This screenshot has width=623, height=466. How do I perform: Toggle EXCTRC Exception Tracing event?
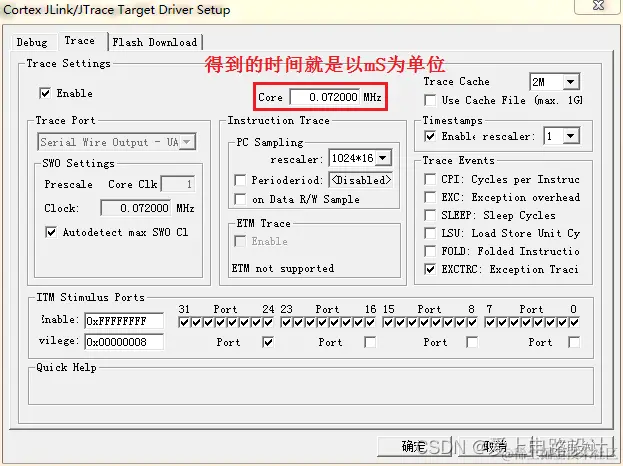[430, 269]
